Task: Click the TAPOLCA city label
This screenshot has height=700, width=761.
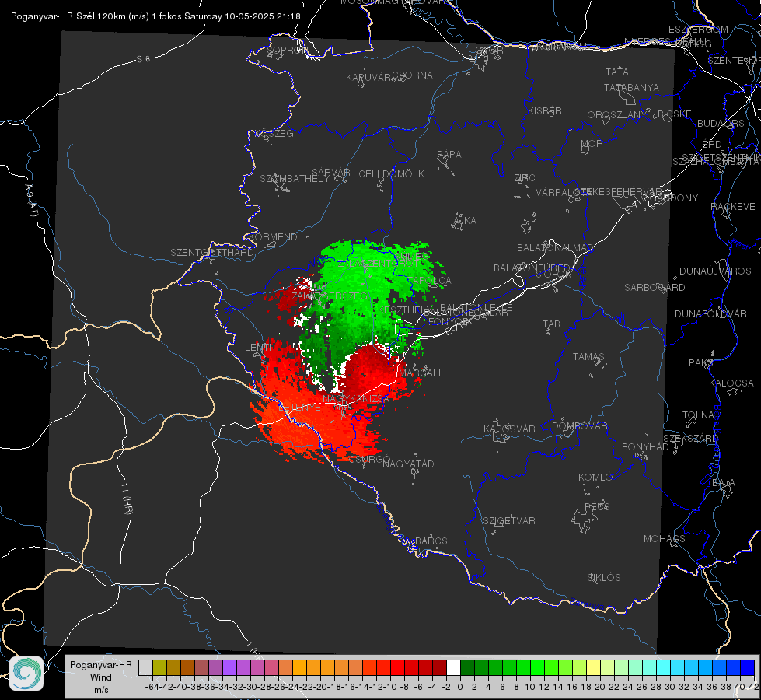Action: (429, 281)
